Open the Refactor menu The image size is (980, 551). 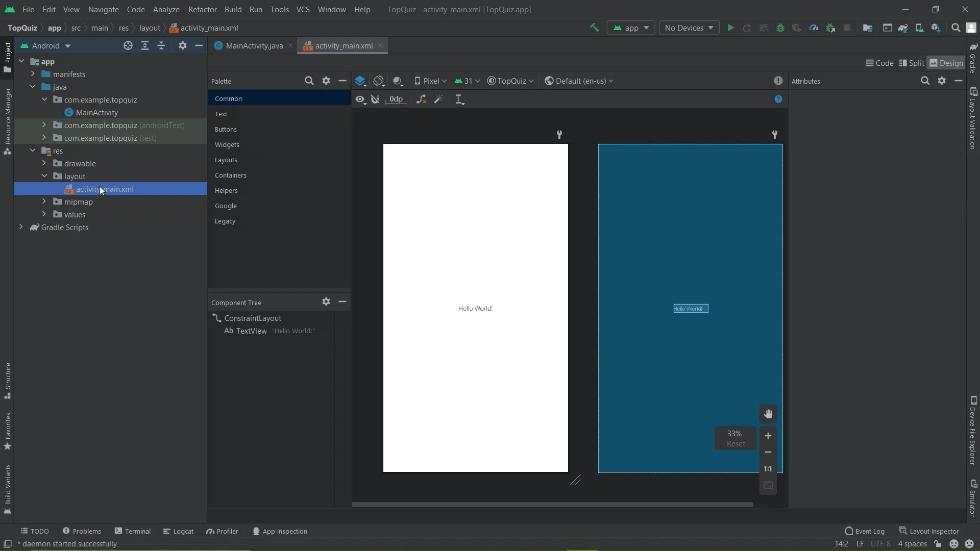[x=202, y=10]
